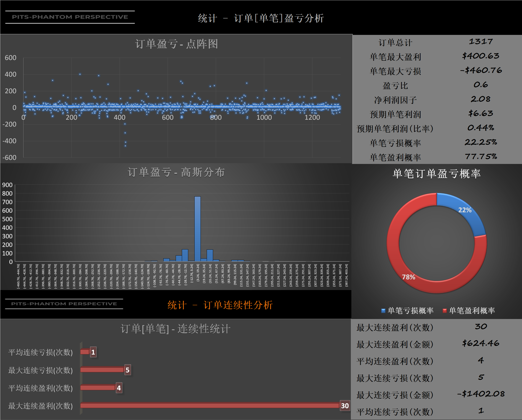Click the value $624.46

point(481,343)
